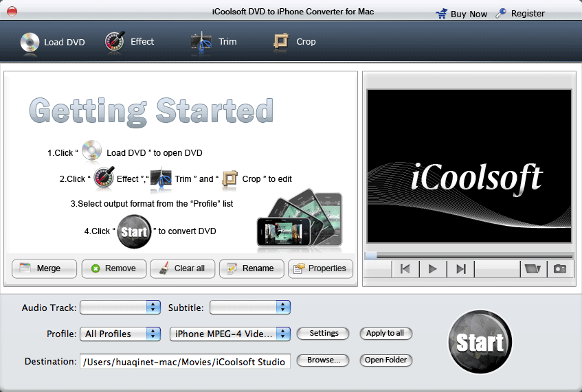Open the iPhone MPEG-4 Video format dropdown

(230, 334)
